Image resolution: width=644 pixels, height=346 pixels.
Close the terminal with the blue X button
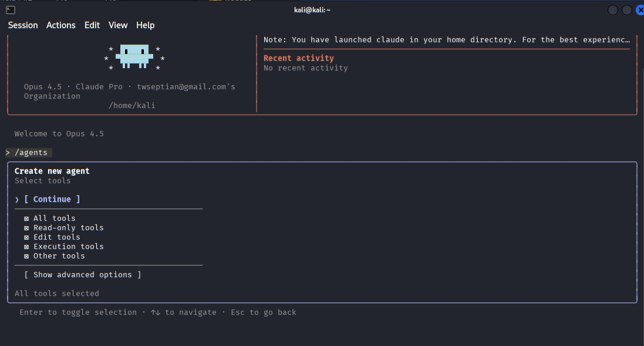639,10
